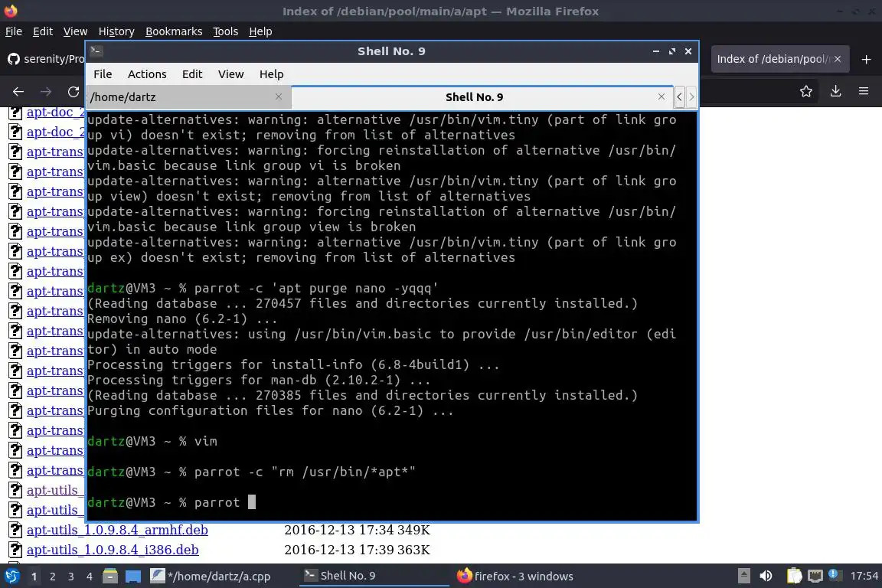Switch to the /home/dartz terminal tab
The image size is (882, 588).
(188, 96)
